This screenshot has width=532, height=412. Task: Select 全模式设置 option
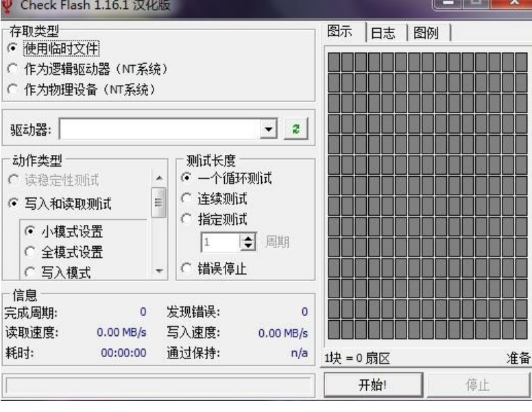point(29,252)
